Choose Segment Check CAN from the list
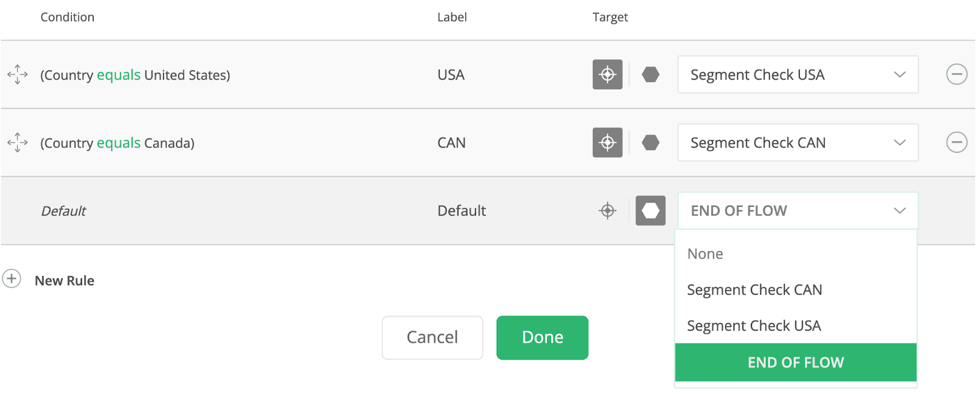Image resolution: width=980 pixels, height=395 pixels. [x=755, y=290]
